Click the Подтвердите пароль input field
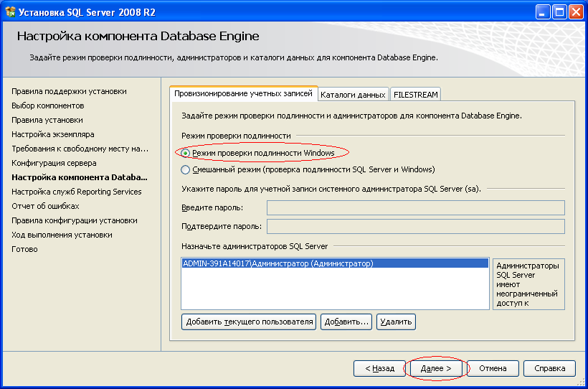This screenshot has height=389, width=588. [x=415, y=226]
